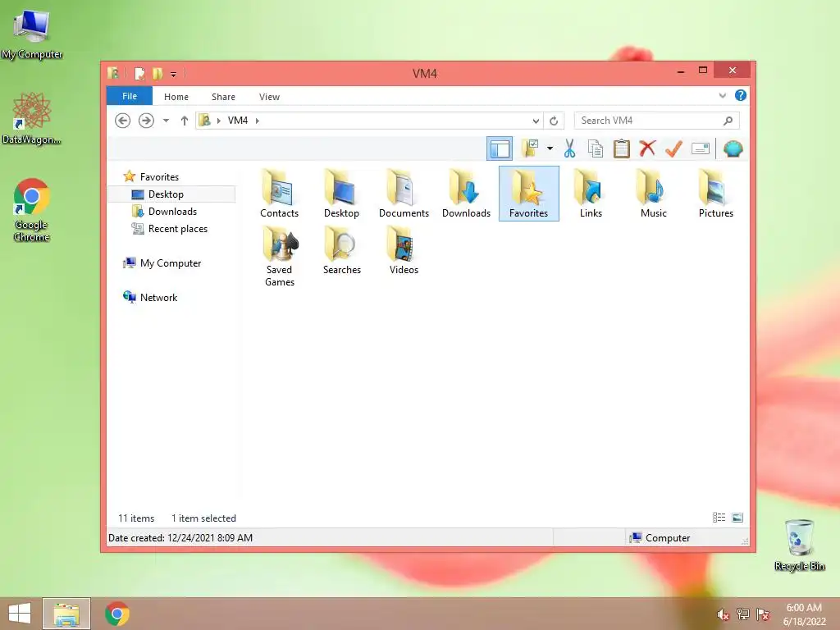
Task: Click Date created text in status bar
Action: (180, 538)
